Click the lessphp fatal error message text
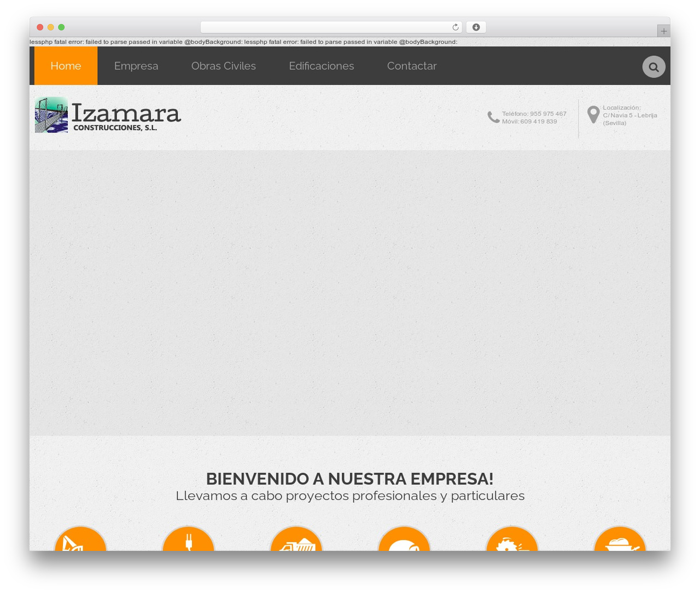Screen dimensions: 700x593 pyautogui.click(x=243, y=42)
